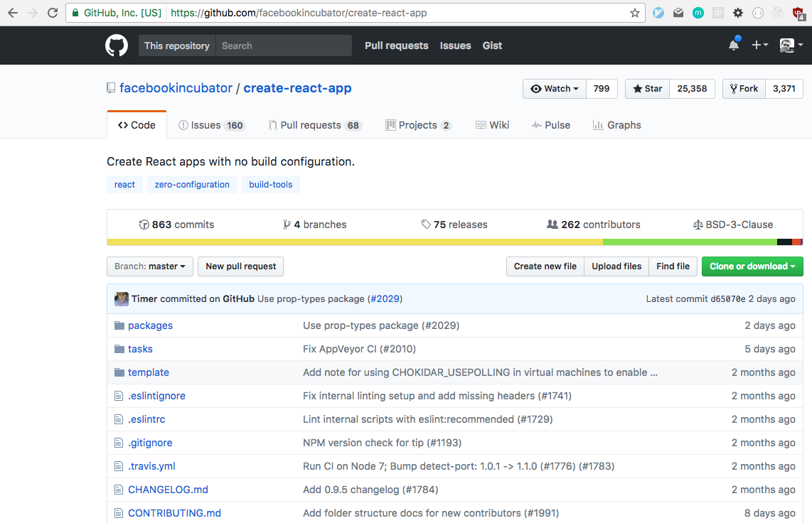812x523 pixels.
Task: Open the Graphs tab
Action: (x=616, y=125)
